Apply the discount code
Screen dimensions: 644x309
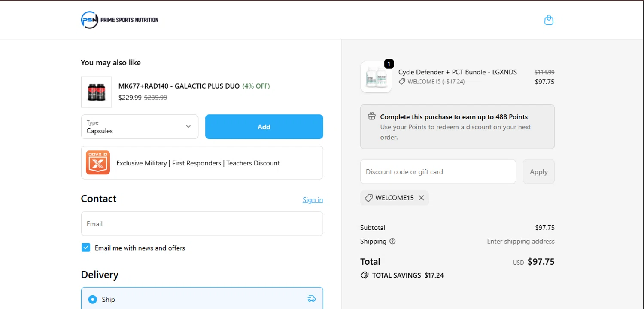(538, 171)
